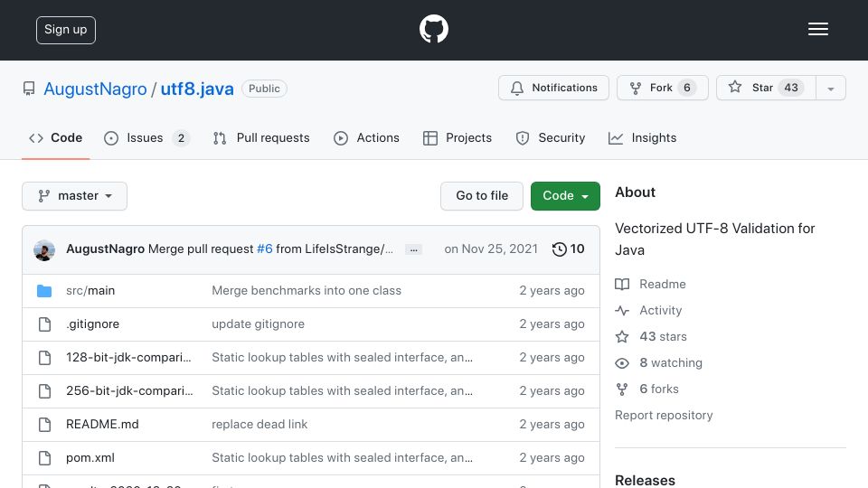Click the repository book icon beside AugustNagro

(x=29, y=89)
